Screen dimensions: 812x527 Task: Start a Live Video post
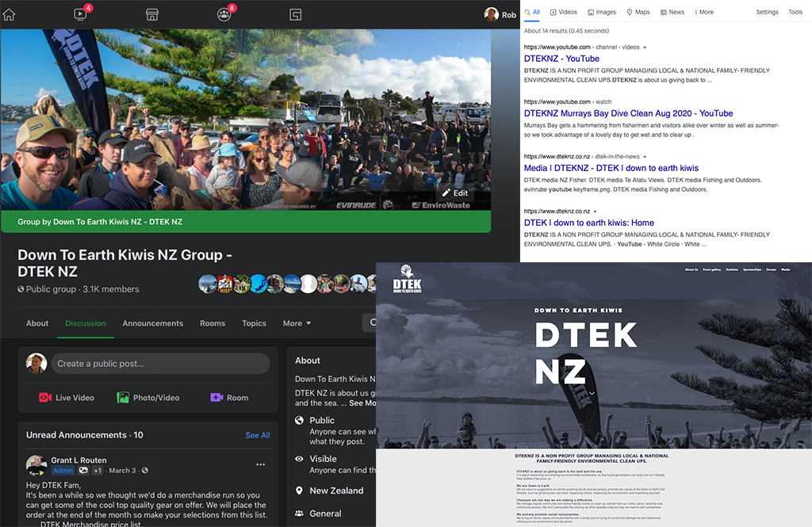(67, 398)
